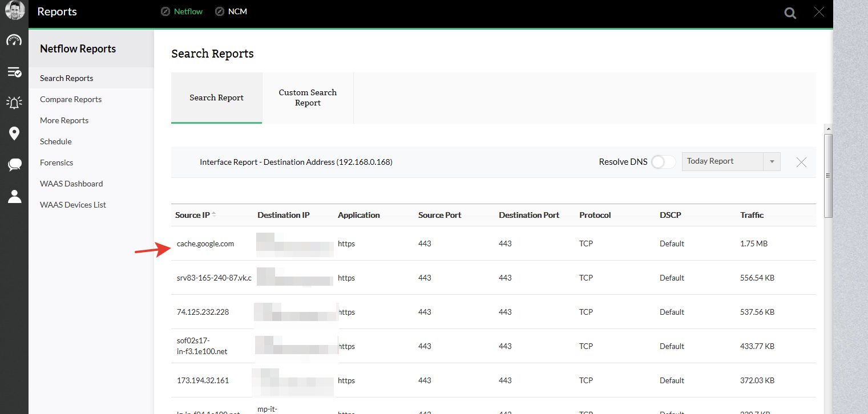Click traffic value 537.56 KB
Screen dimensions: 868x414
(x=757, y=312)
